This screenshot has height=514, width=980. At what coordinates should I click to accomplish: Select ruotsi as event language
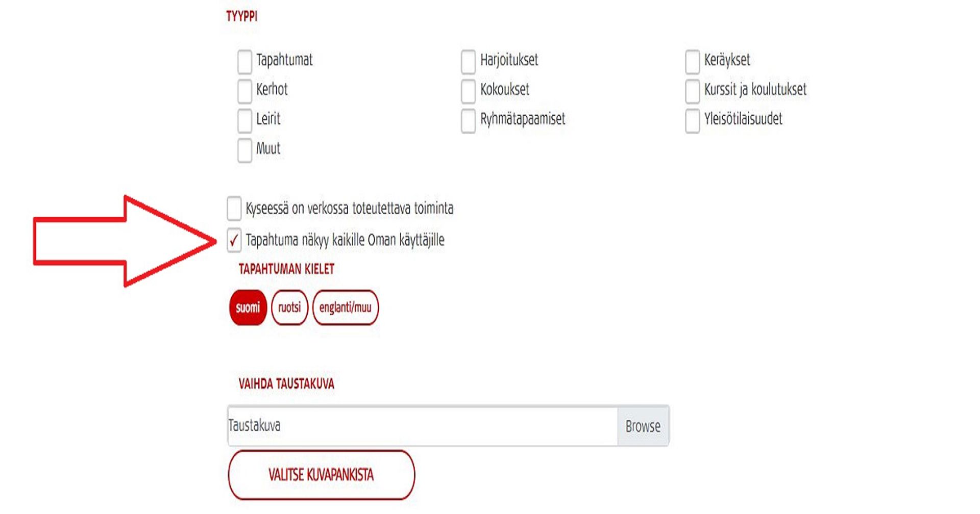click(289, 307)
